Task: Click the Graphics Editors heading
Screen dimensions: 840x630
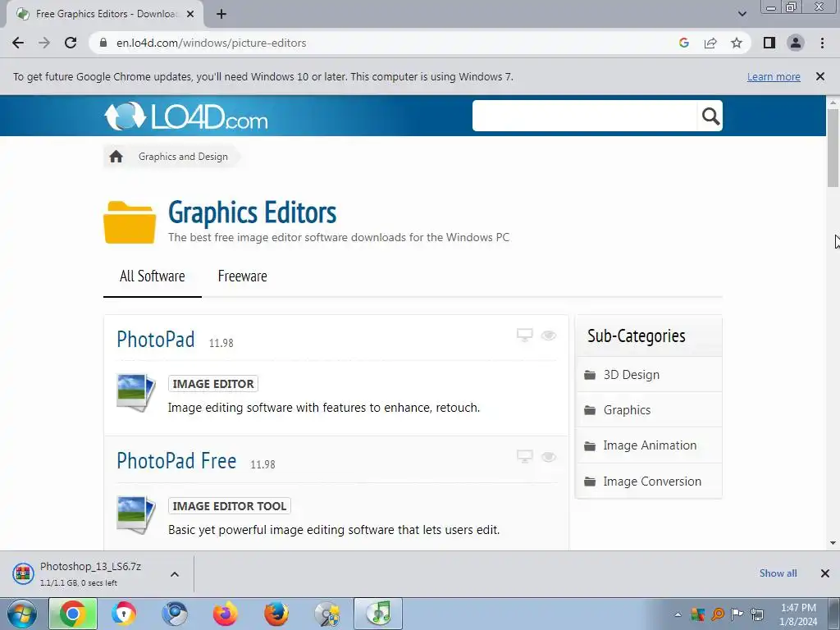Action: pos(253,212)
